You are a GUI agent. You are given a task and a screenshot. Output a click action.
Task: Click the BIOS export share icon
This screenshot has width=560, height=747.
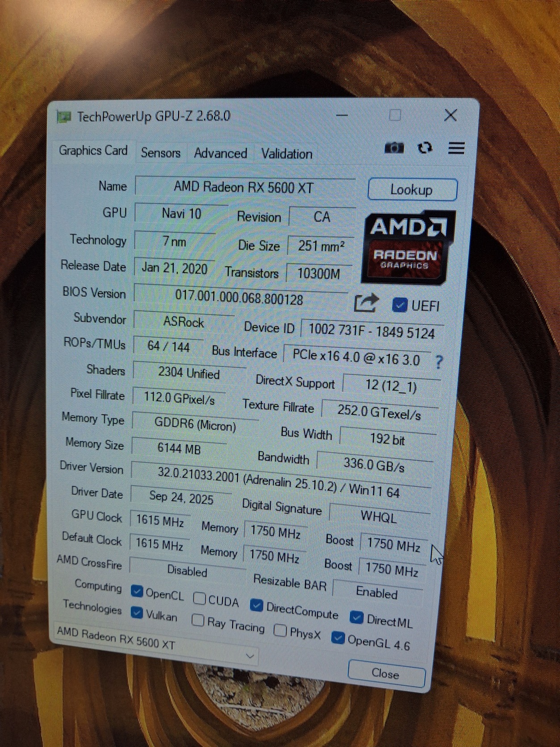tap(366, 303)
